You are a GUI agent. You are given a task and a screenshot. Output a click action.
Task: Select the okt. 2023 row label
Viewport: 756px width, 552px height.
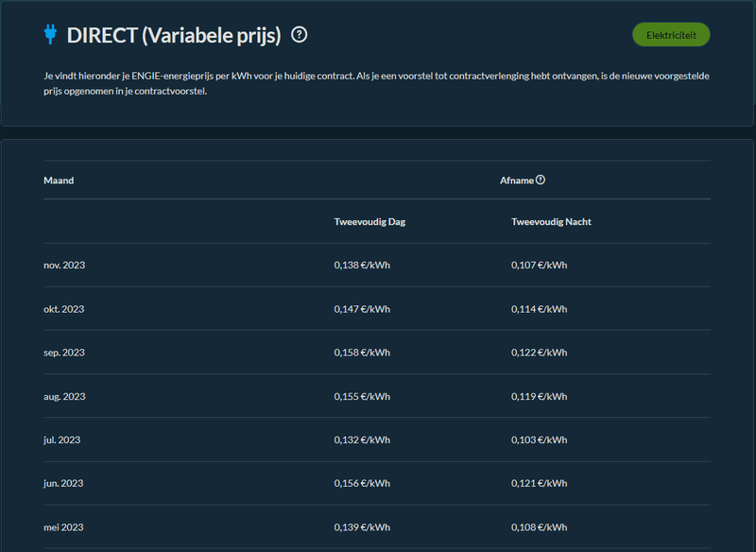tap(64, 309)
